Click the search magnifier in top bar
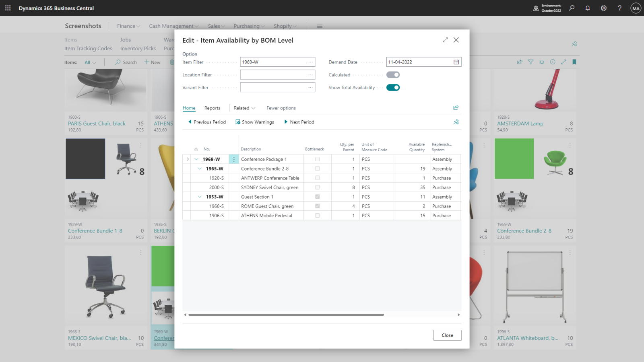The height and width of the screenshot is (362, 644). (572, 8)
